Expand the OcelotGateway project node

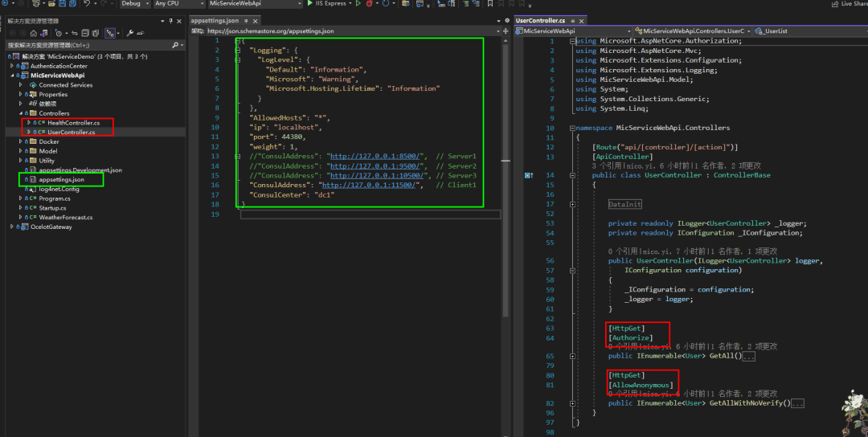pyautogui.click(x=12, y=227)
